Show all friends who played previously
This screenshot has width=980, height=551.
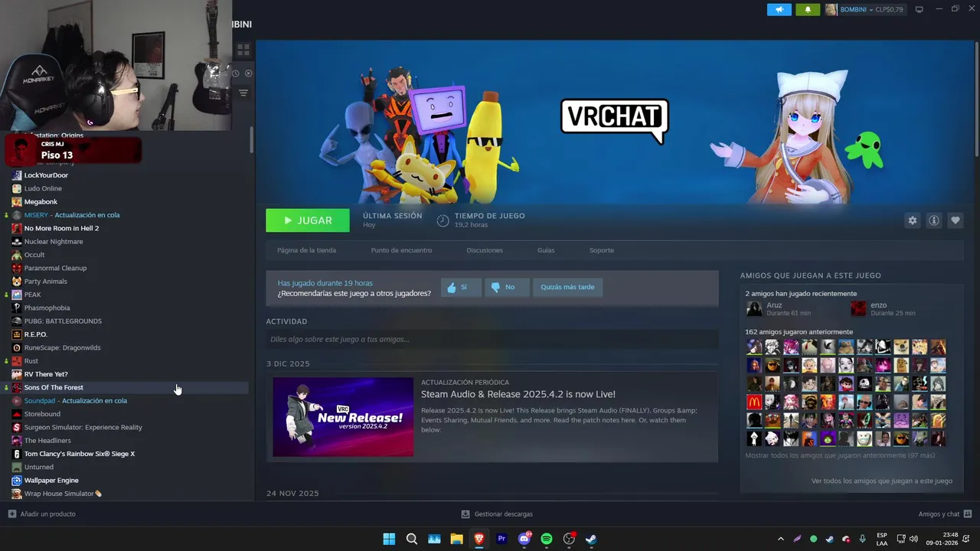pos(840,455)
